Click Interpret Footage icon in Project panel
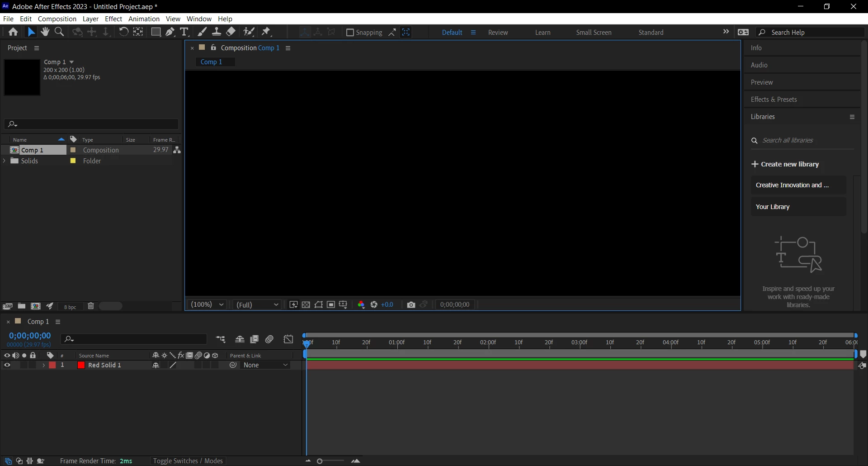Viewport: 868px width, 466px height. click(x=7, y=306)
